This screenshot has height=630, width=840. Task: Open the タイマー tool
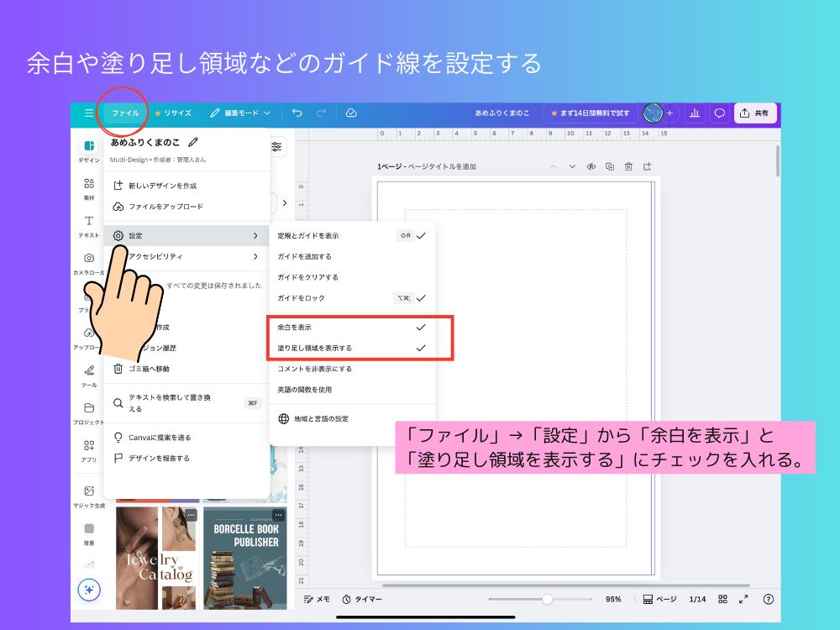click(356, 599)
